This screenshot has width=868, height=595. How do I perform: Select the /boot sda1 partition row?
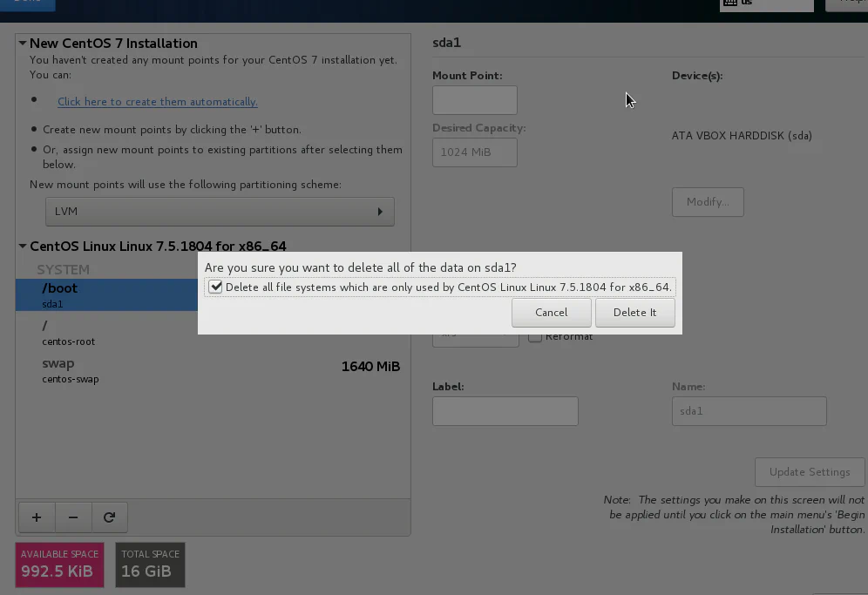pyautogui.click(x=107, y=294)
